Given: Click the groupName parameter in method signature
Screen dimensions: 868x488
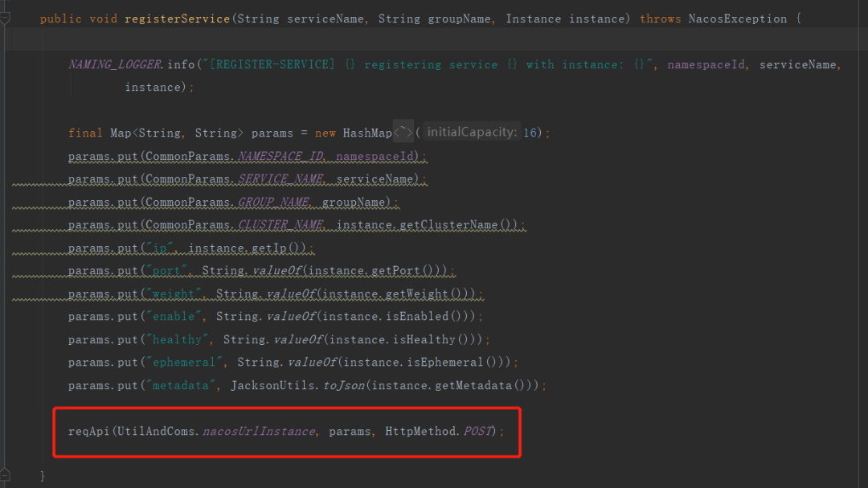Looking at the screenshot, I should tap(459, 18).
